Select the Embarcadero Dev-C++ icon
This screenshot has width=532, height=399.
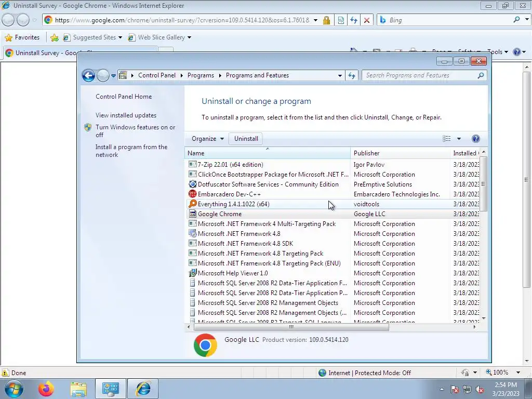(x=192, y=194)
